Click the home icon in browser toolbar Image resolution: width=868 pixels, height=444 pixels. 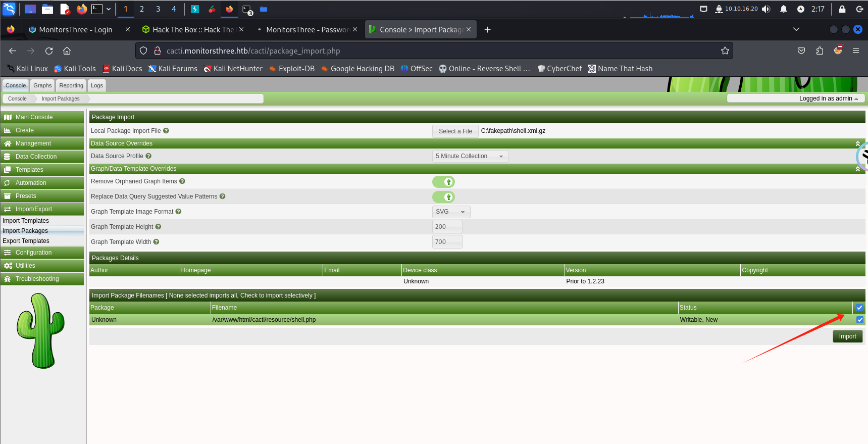67,51
